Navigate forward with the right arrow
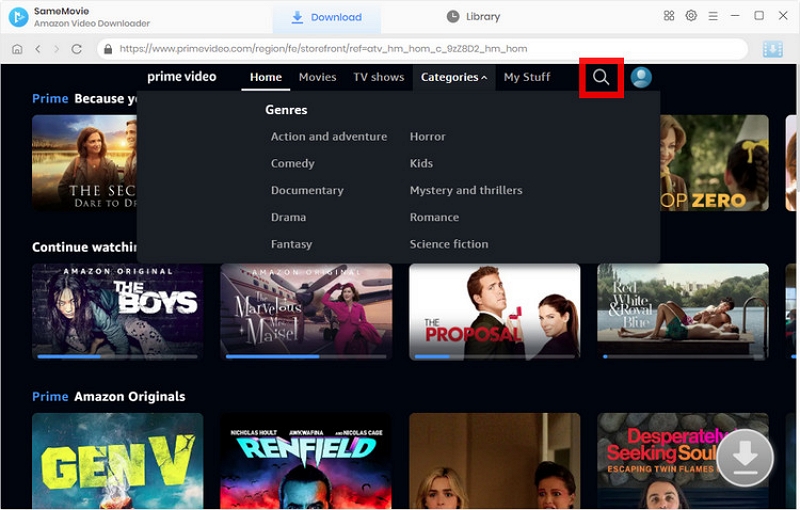This screenshot has width=800, height=510. pos(57,49)
